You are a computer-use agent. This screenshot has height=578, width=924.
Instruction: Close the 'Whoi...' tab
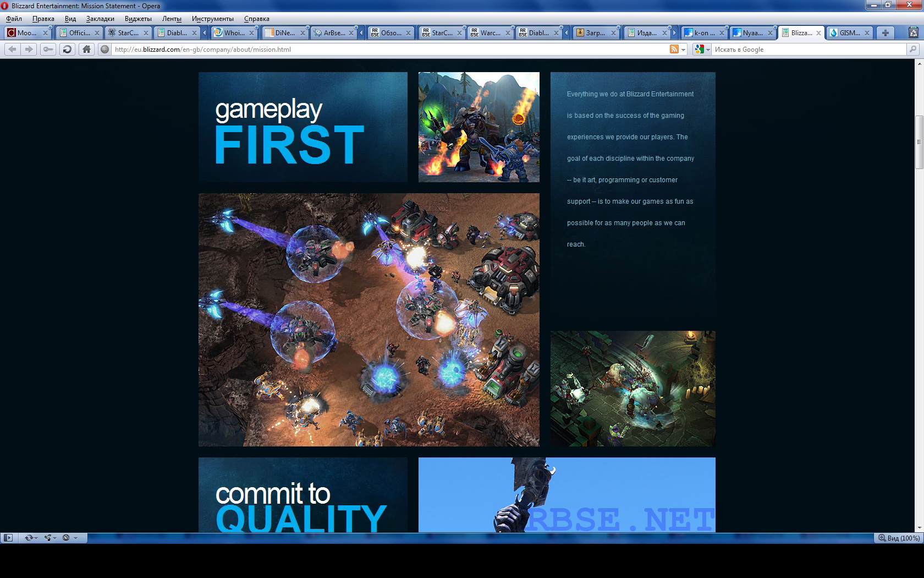pyautogui.click(x=252, y=33)
